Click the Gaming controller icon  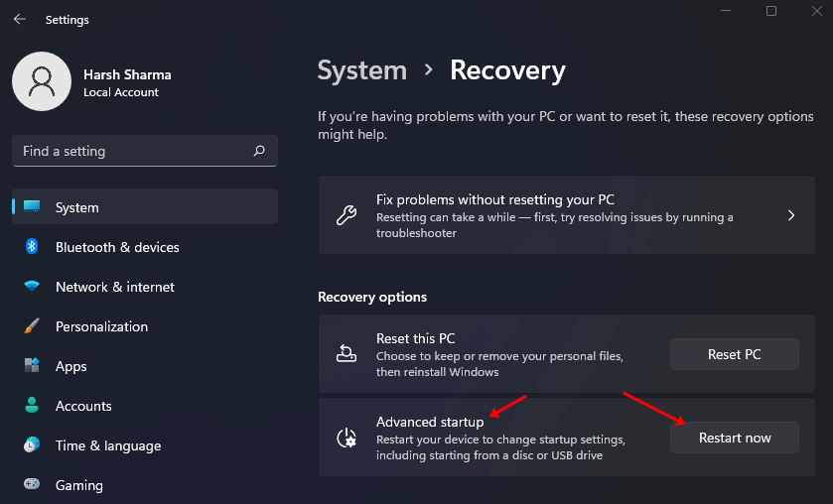click(x=32, y=485)
